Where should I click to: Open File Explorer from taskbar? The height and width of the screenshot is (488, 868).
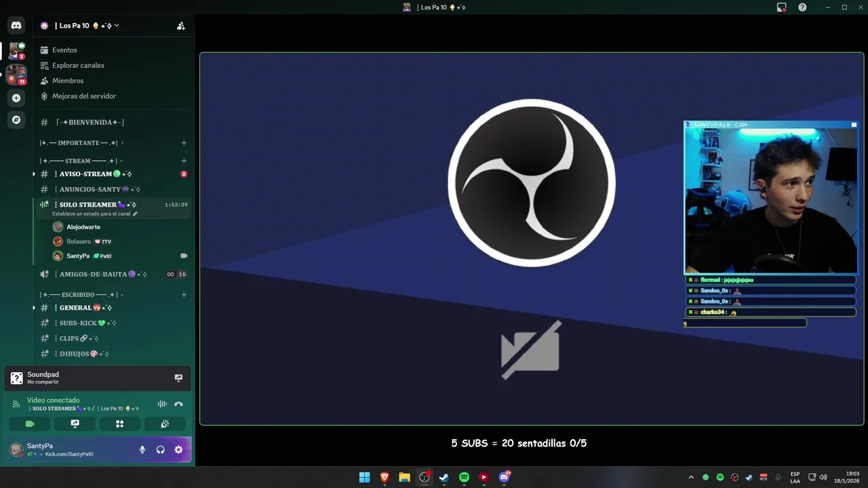[x=404, y=477]
